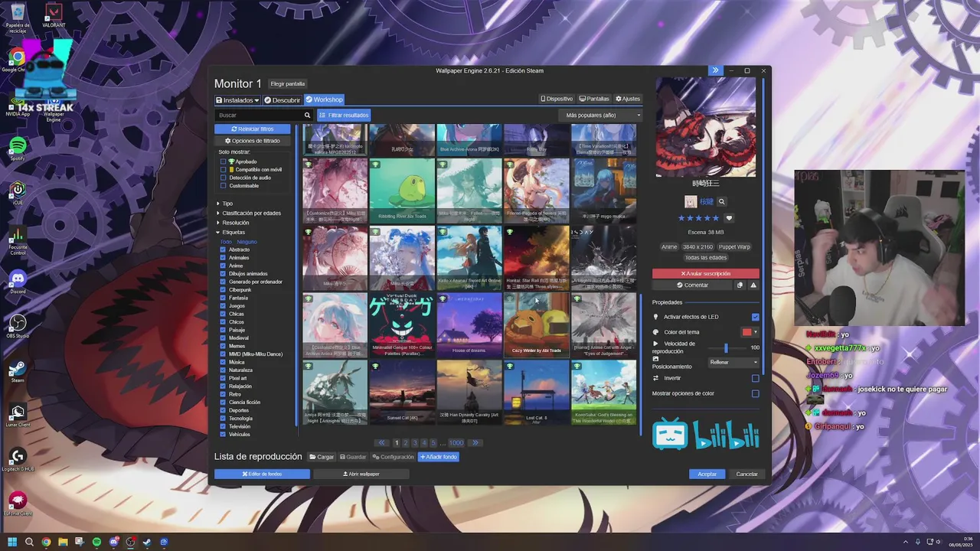Click the Aceptar button
This screenshot has height=551, width=980.
707,474
